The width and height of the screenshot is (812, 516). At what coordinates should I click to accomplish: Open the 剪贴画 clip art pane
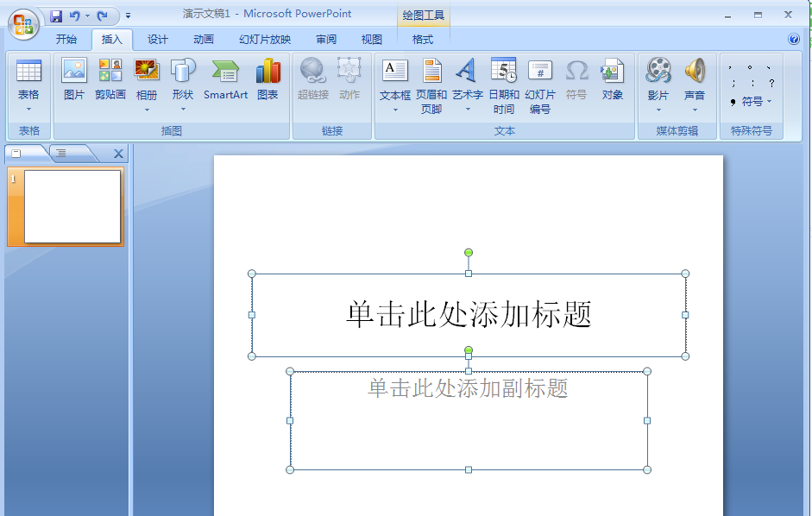110,79
